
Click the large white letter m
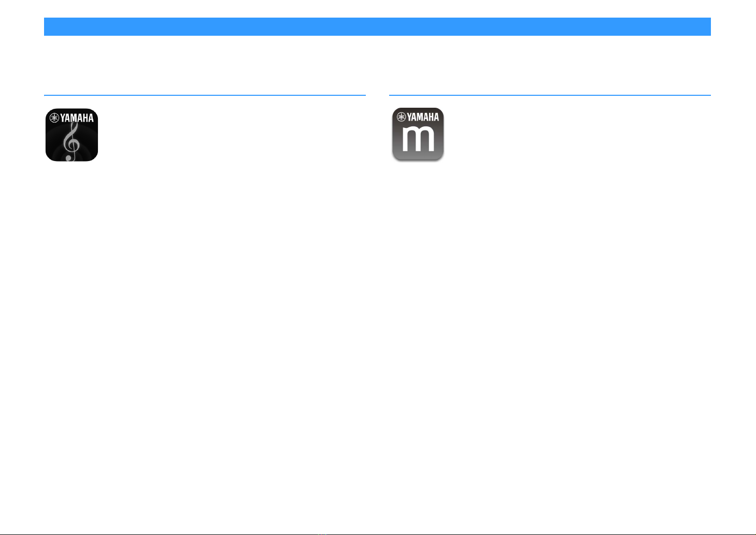[418, 140]
